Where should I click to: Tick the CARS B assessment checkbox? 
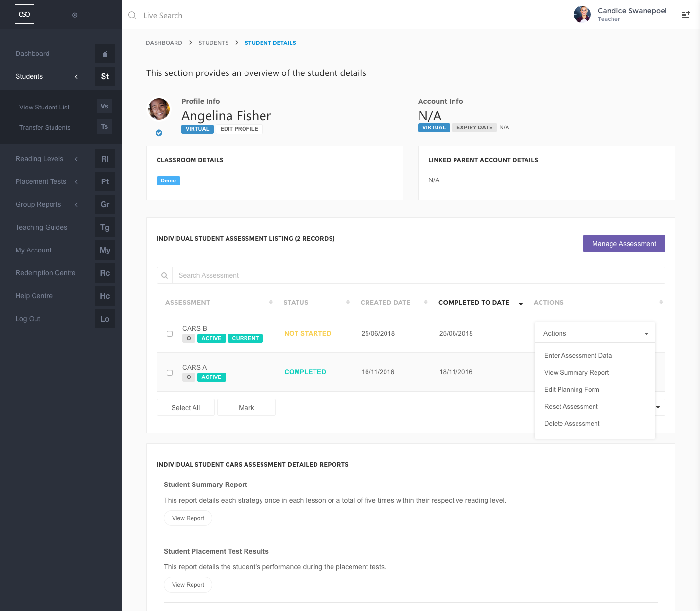click(x=170, y=334)
